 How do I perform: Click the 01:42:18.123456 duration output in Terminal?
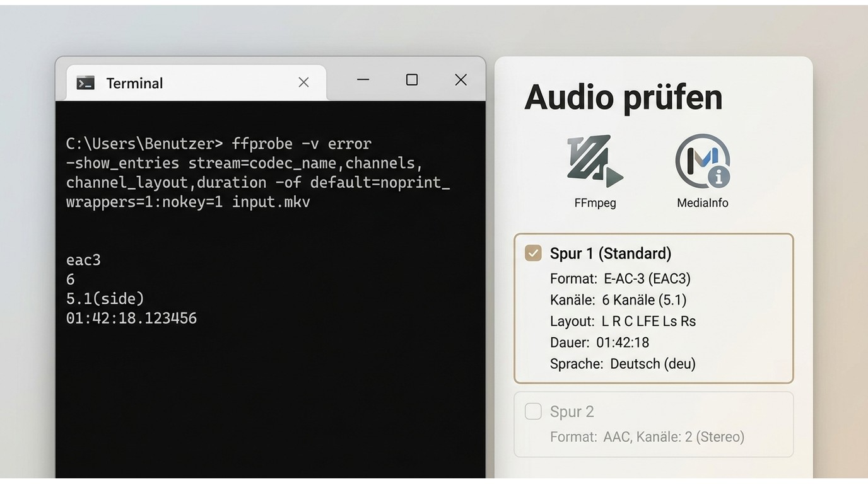tap(131, 318)
